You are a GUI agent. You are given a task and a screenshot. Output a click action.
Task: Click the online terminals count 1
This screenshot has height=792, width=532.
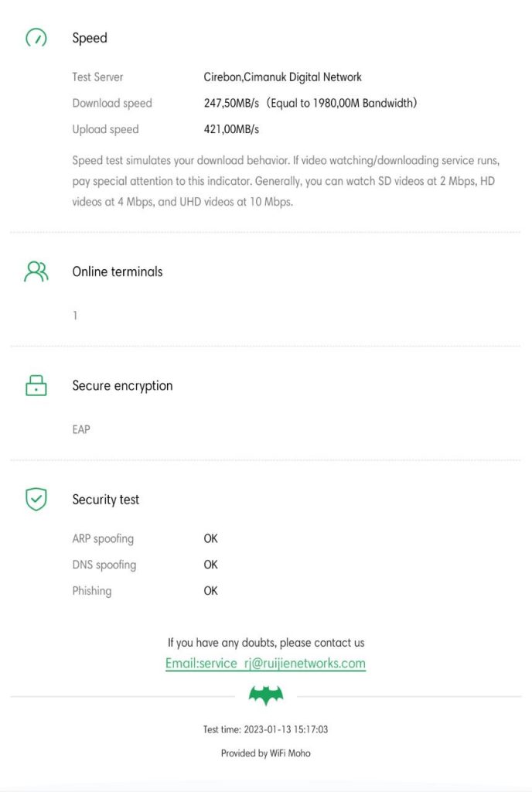click(75, 316)
